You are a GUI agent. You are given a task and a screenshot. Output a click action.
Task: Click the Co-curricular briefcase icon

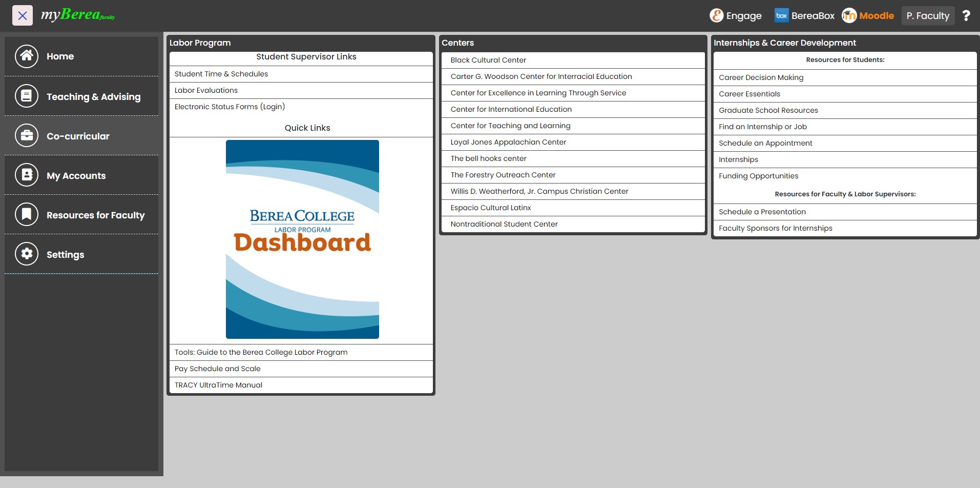[27, 136]
